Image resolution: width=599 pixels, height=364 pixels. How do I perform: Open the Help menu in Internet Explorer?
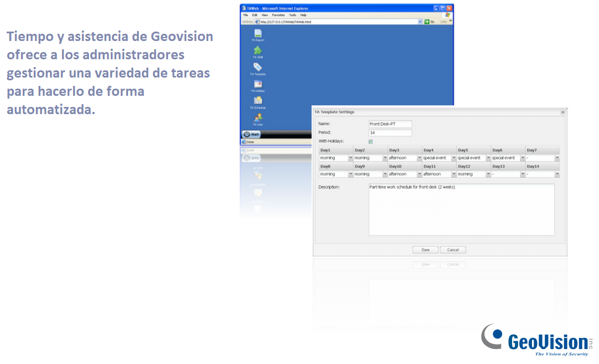pyautogui.click(x=303, y=16)
